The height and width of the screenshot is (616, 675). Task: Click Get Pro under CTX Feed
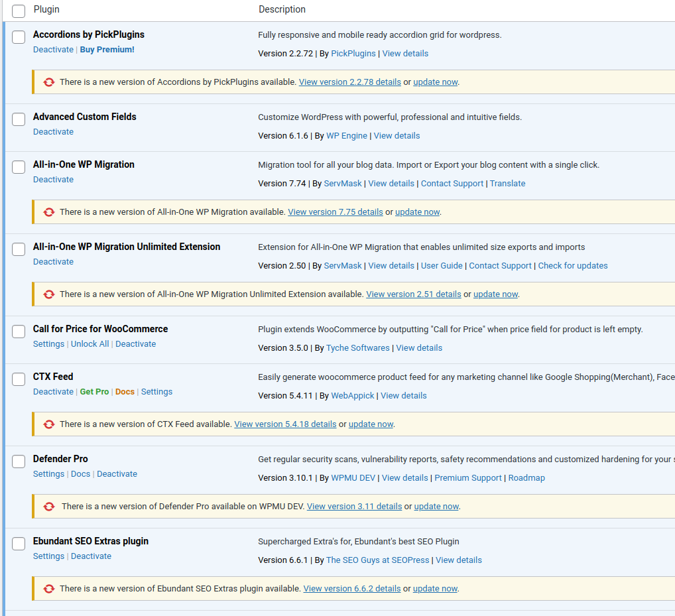94,392
